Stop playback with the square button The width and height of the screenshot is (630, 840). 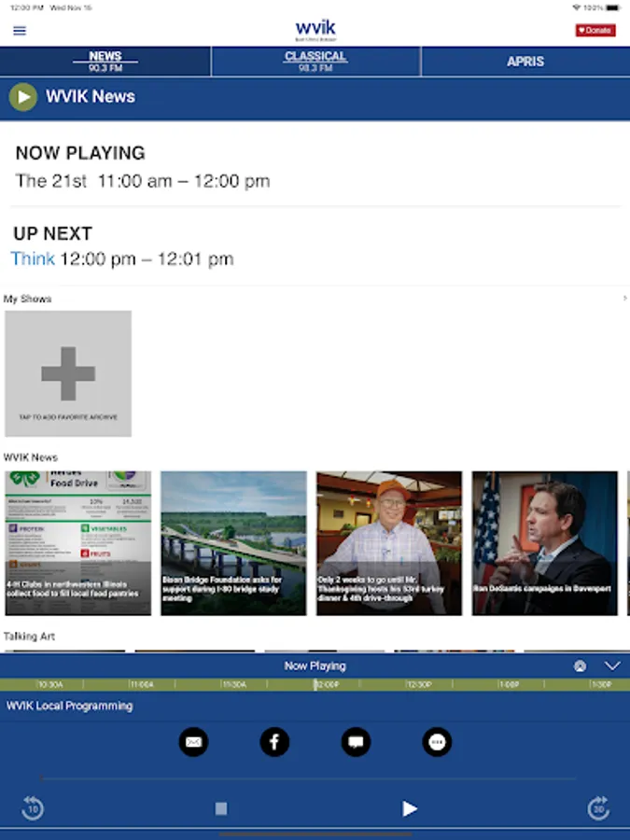[x=220, y=808]
